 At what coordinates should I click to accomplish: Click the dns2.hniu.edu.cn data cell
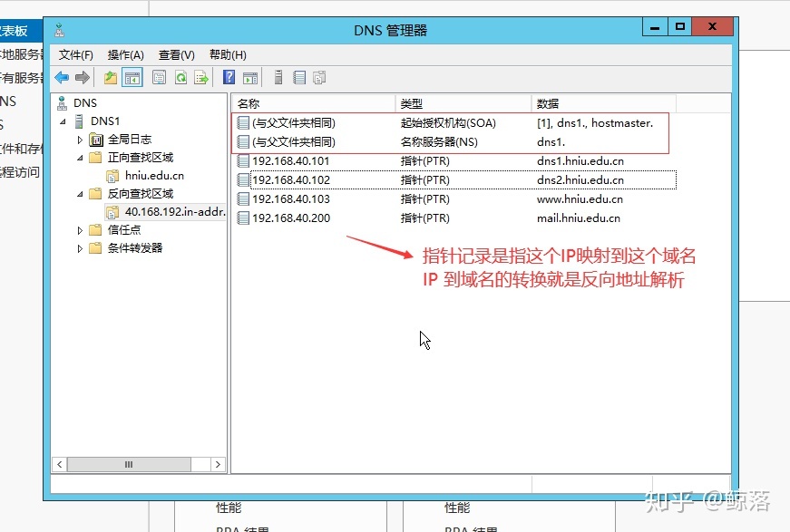(580, 180)
